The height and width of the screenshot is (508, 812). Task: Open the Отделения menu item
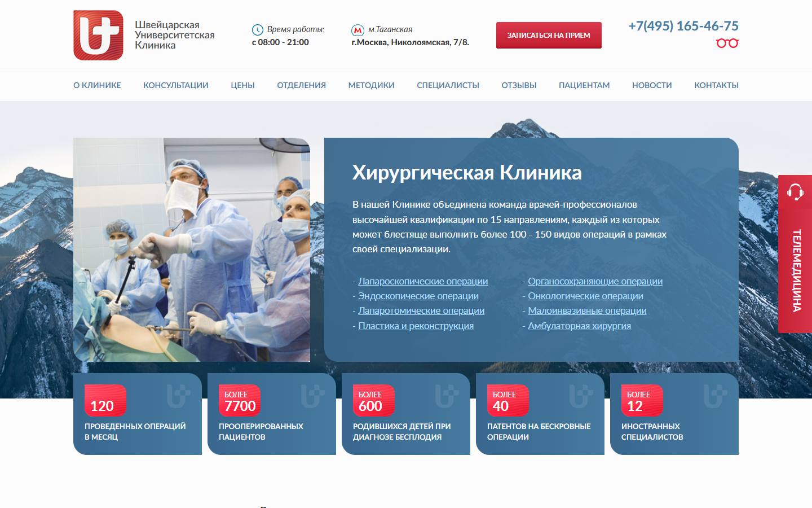pyautogui.click(x=301, y=85)
